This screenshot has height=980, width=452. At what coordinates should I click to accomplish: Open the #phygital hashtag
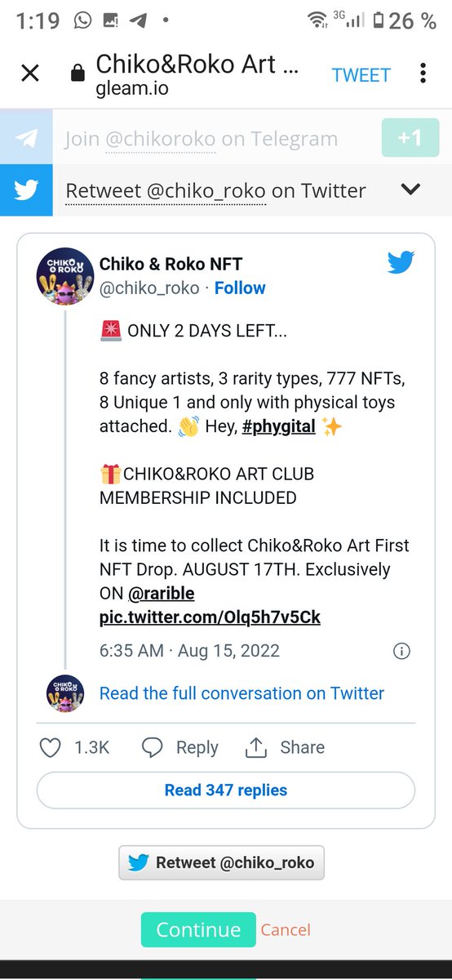[279, 426]
